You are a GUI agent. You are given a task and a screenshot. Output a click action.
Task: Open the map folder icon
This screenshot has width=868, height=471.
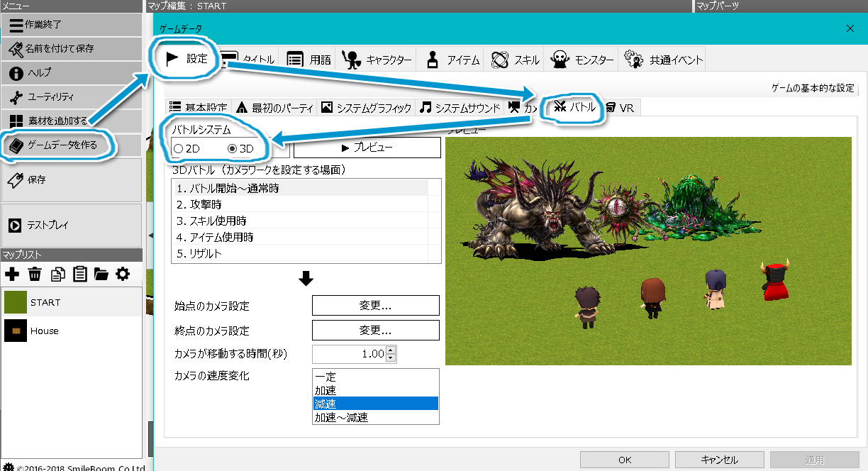101,274
